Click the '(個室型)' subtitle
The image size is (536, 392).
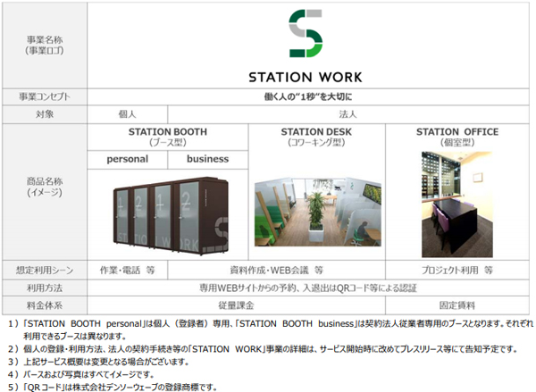point(457,143)
